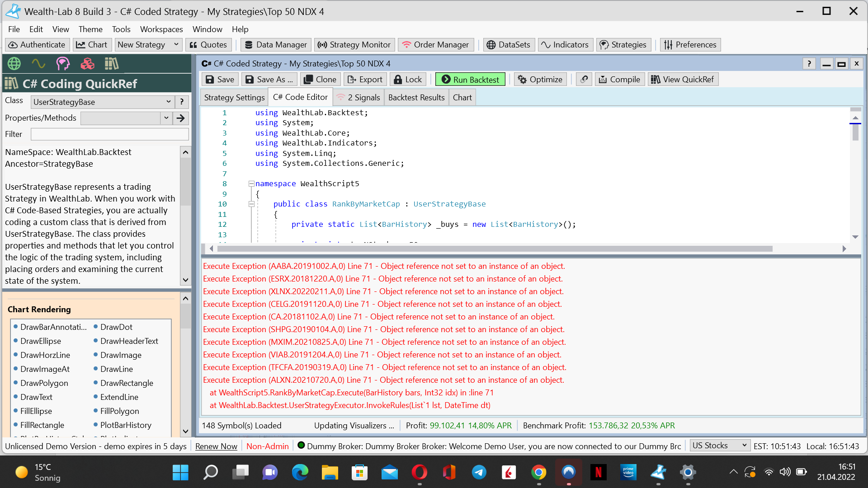
Task: Open the 2 Signals tab
Action: 359,98
